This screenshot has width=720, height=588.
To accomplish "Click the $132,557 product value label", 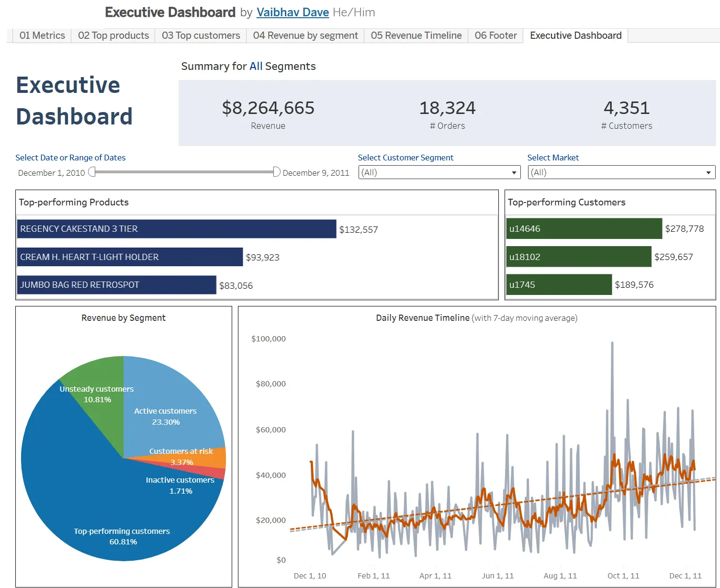I will tap(359, 230).
